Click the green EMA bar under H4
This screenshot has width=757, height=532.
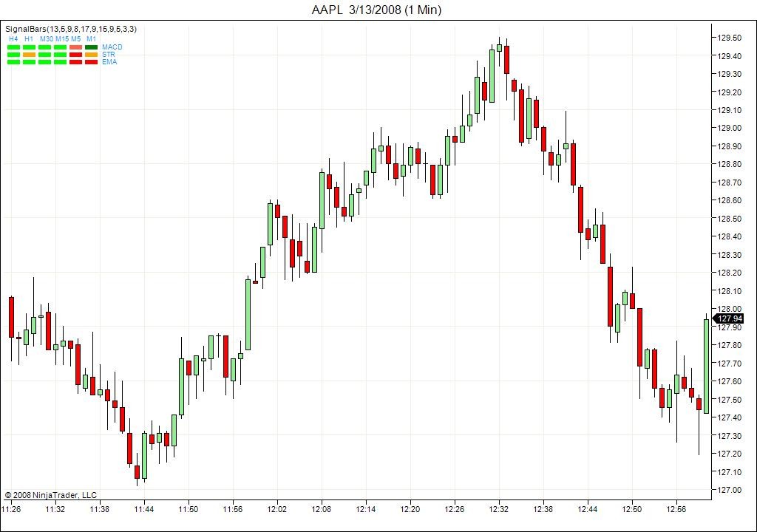14,62
